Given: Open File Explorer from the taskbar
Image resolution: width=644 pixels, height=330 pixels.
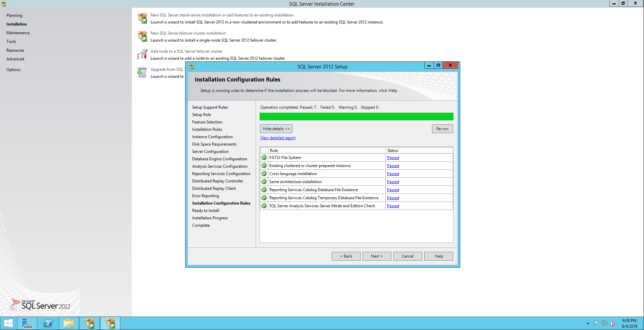Looking at the screenshot, I should coord(69,323).
